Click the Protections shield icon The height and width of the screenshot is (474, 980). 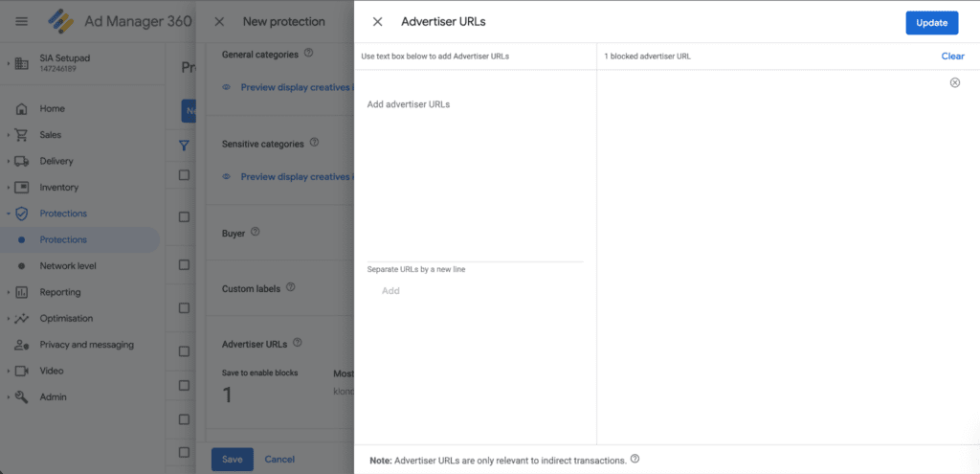(22, 214)
